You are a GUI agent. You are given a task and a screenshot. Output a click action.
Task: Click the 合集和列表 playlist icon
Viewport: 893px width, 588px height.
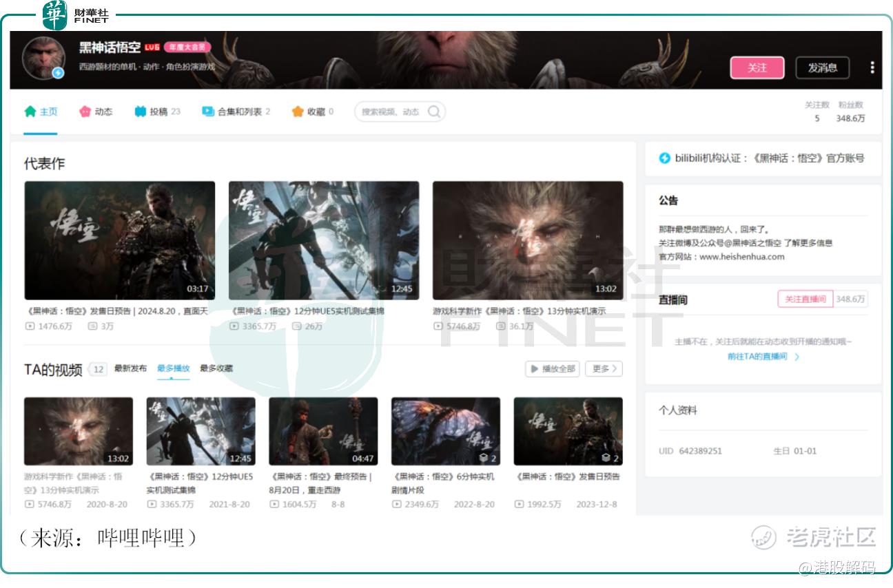207,112
